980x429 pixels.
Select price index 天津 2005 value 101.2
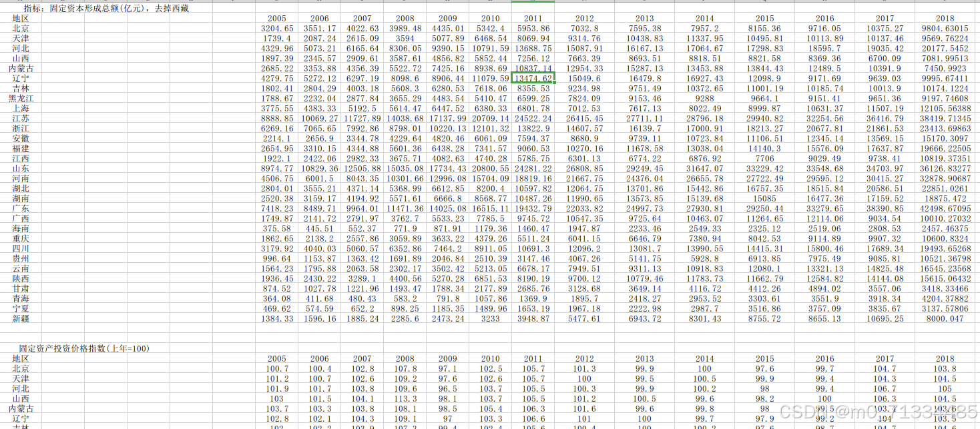[278, 378]
